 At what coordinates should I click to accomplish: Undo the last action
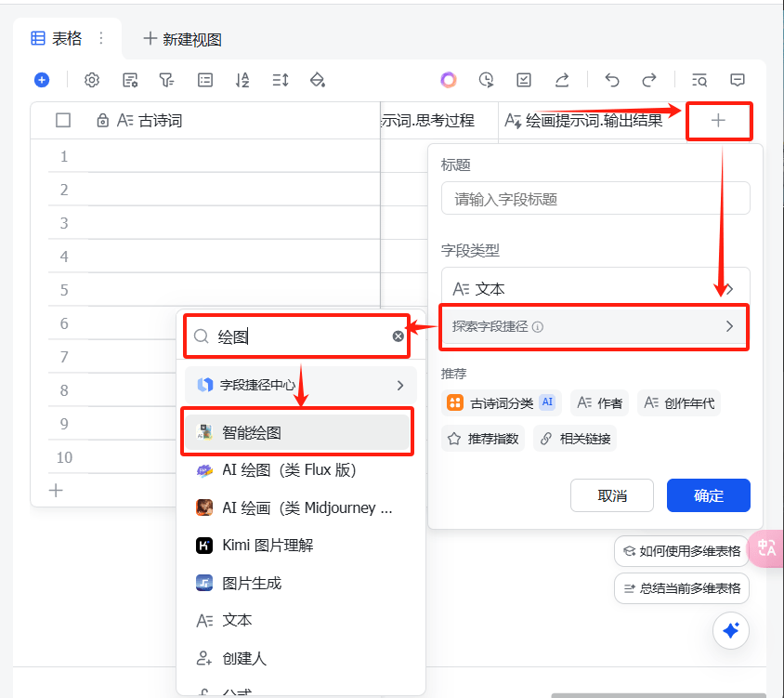[612, 80]
